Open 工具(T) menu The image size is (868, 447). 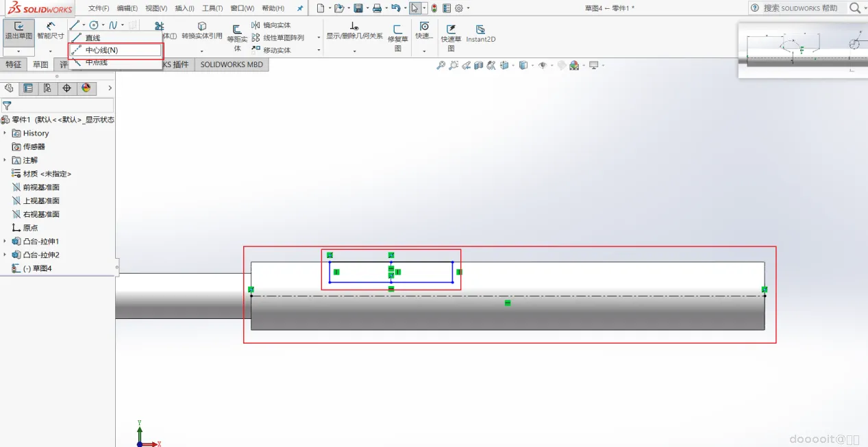[x=213, y=8]
